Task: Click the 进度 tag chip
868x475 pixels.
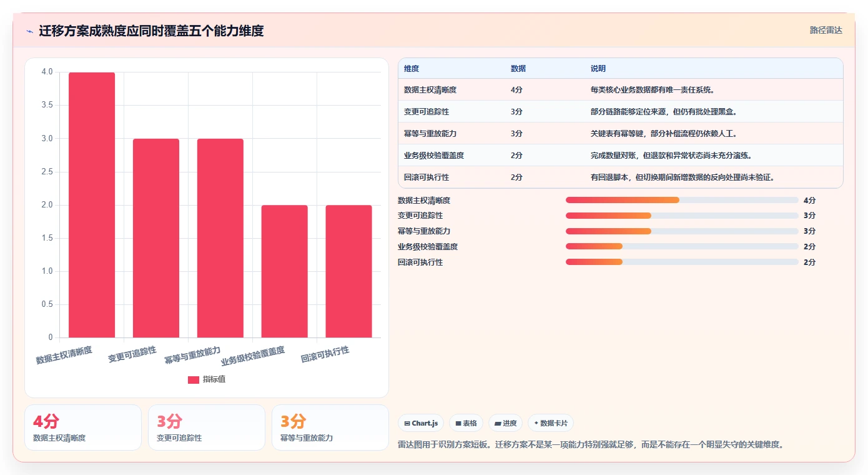Action: click(505, 423)
